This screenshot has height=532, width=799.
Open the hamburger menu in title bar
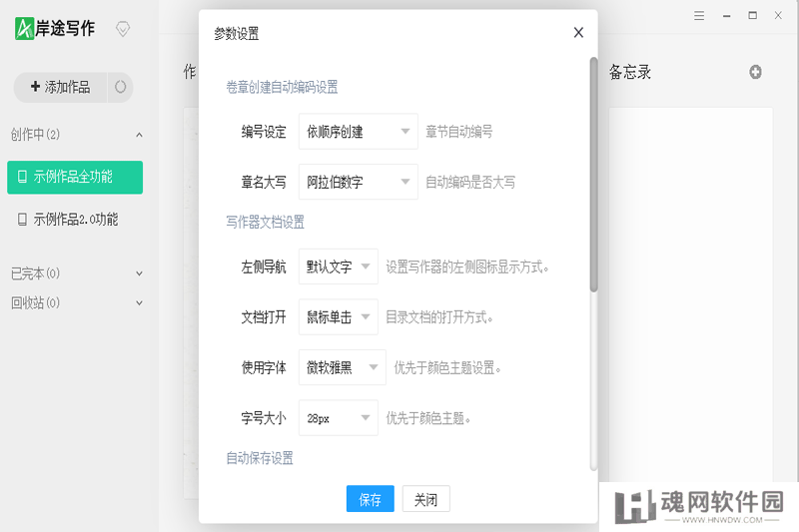(x=699, y=16)
